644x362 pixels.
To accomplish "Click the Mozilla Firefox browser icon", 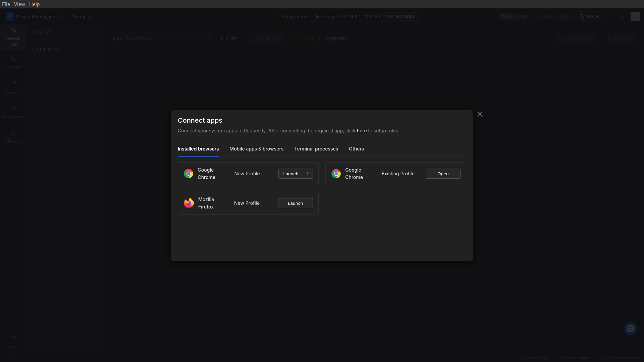I will (x=189, y=203).
